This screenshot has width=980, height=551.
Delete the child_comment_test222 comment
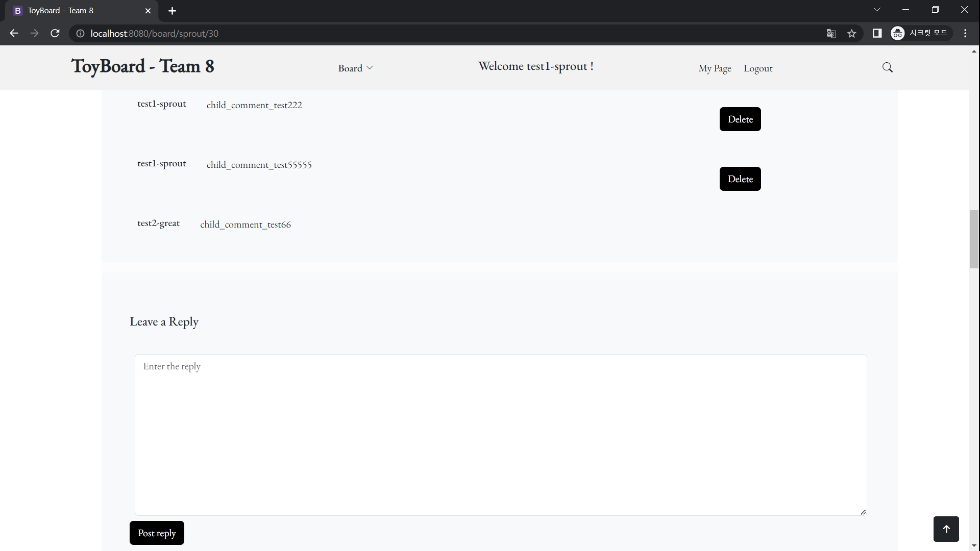740,119
